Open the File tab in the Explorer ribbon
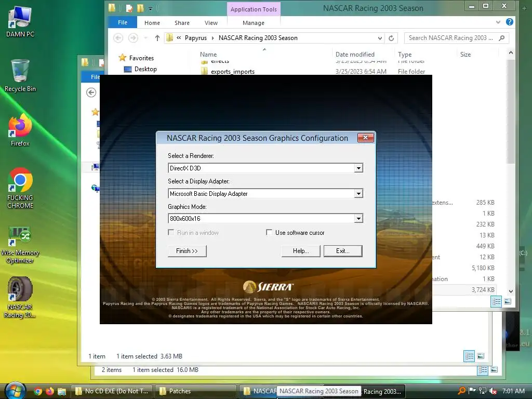Screen dimensions: 532x399 tap(123, 22)
